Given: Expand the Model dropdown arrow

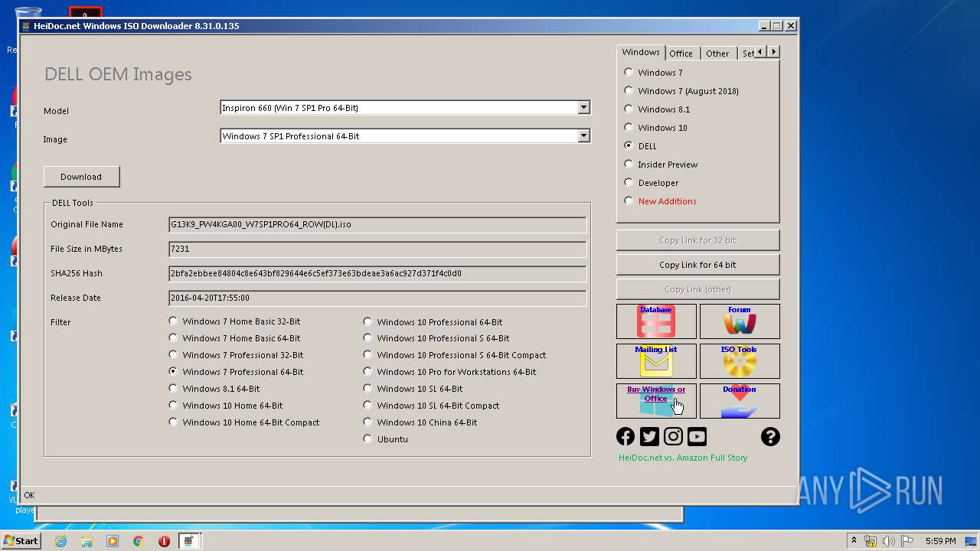Looking at the screenshot, I should pos(583,108).
